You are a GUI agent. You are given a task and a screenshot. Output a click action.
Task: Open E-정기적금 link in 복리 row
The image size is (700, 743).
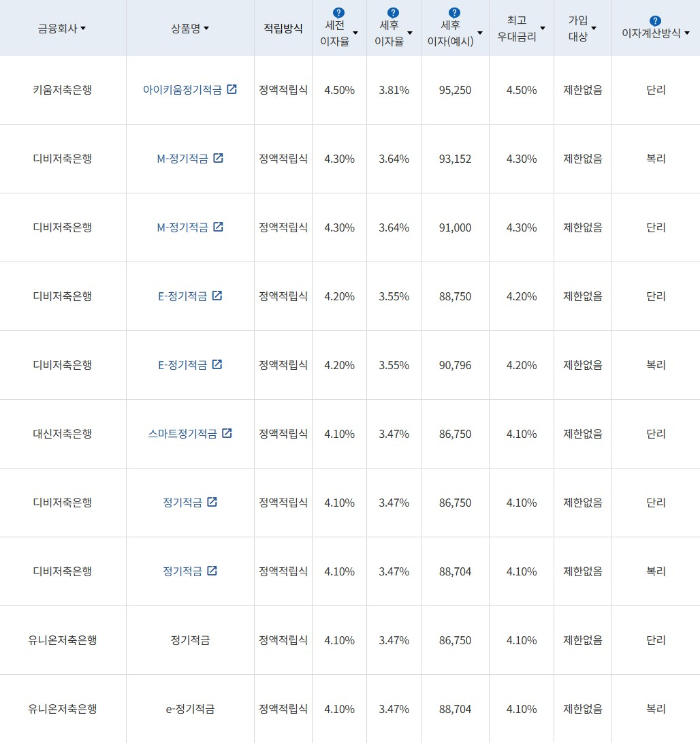182,365
